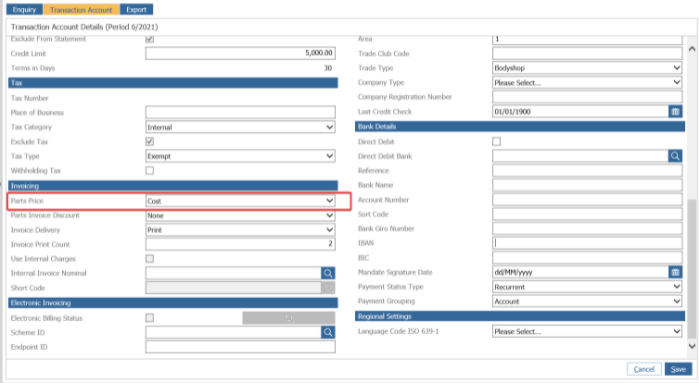This screenshot has height=384, width=699.
Task: Click the Area input field
Action: (x=587, y=40)
